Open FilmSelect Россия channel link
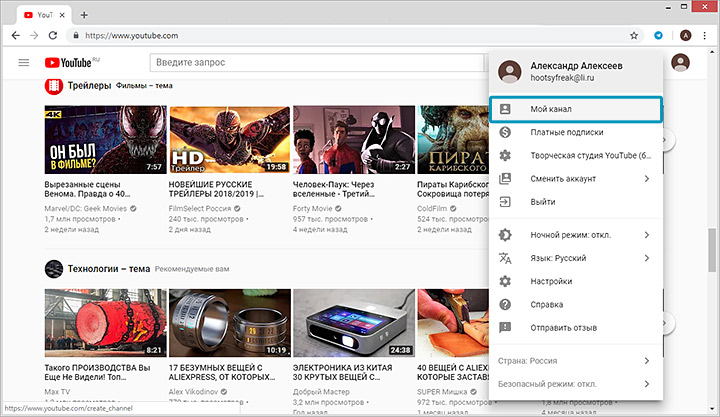720x417 pixels. pos(200,208)
